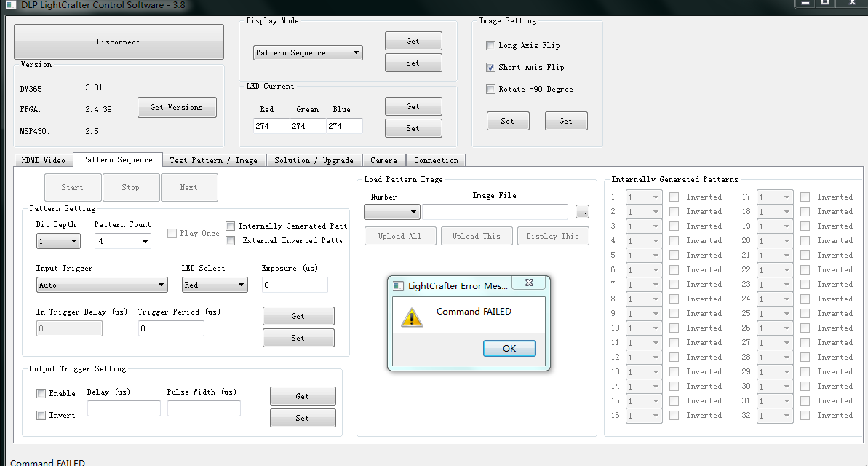The width and height of the screenshot is (868, 466).
Task: Check Inverted for pattern 5
Action: (x=674, y=255)
